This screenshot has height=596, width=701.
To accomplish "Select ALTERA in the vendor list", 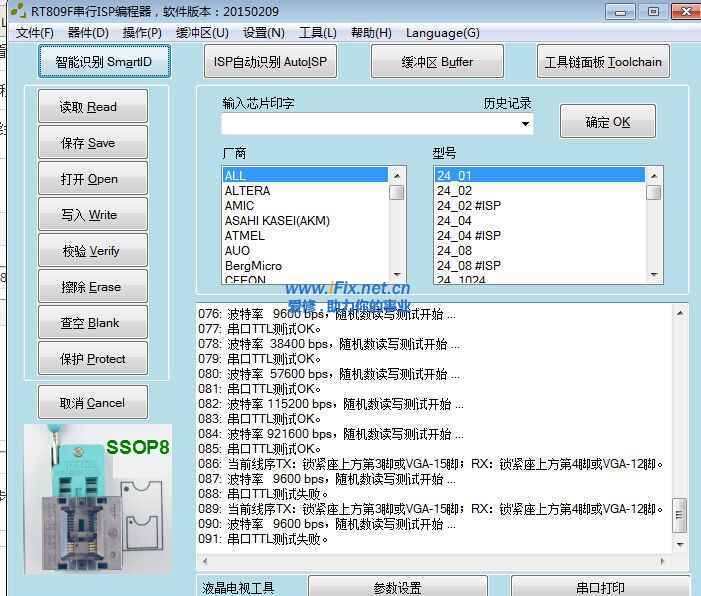I will [x=305, y=190].
